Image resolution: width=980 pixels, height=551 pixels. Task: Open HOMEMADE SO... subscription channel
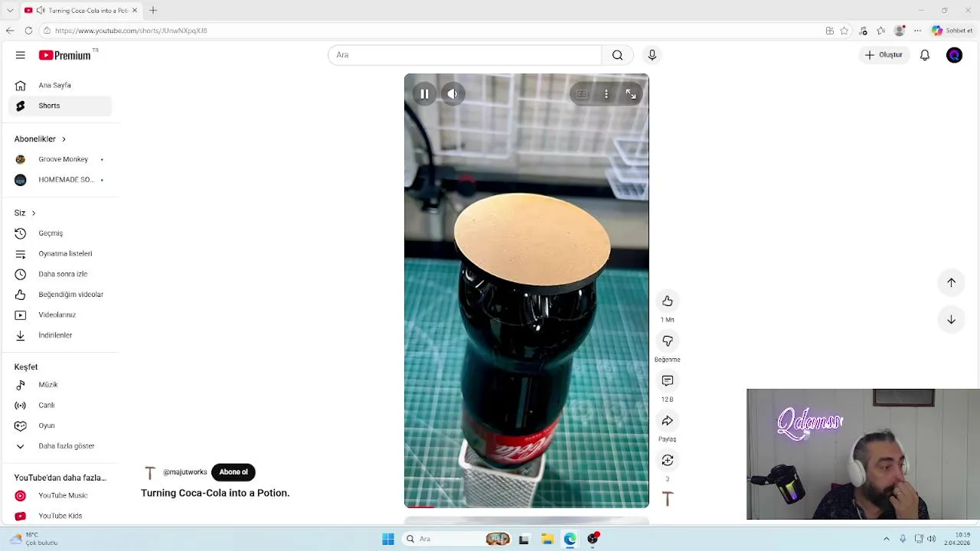pyautogui.click(x=60, y=180)
